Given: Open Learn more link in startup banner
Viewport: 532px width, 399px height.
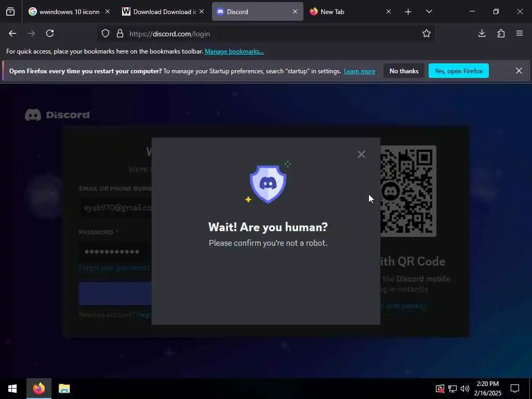Looking at the screenshot, I should pos(360,71).
